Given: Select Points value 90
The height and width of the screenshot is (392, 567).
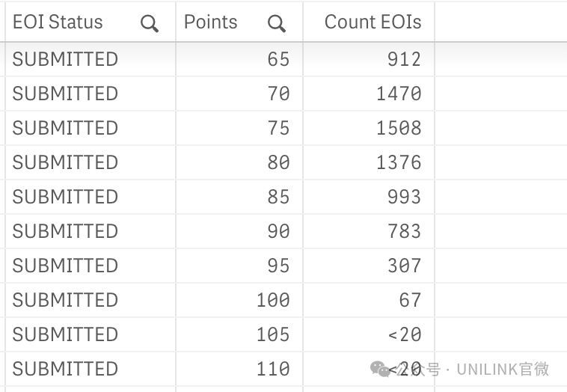Looking at the screenshot, I should click(278, 230).
